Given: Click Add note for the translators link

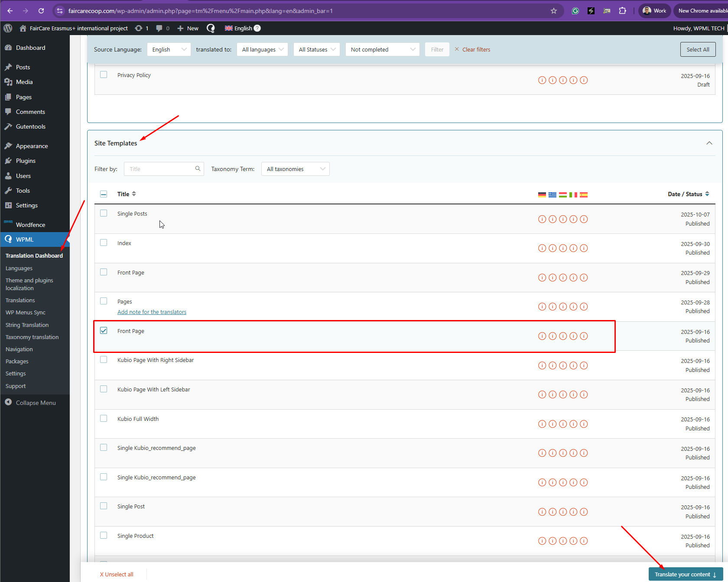Looking at the screenshot, I should point(152,312).
